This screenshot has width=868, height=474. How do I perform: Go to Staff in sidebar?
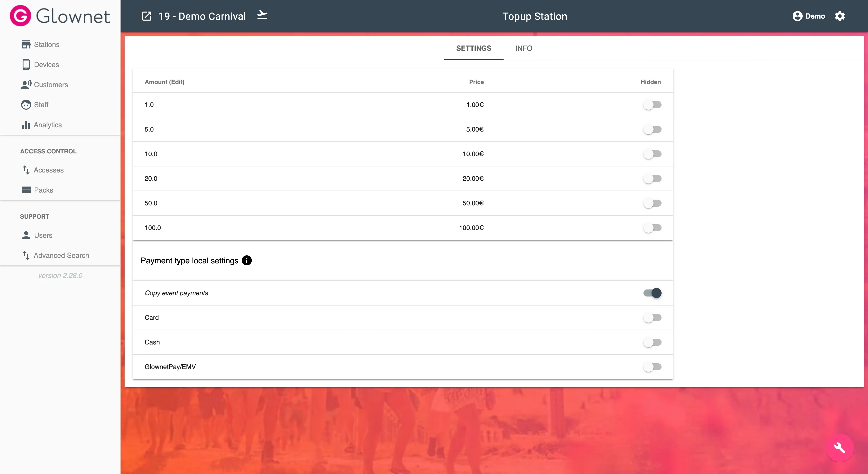point(41,105)
